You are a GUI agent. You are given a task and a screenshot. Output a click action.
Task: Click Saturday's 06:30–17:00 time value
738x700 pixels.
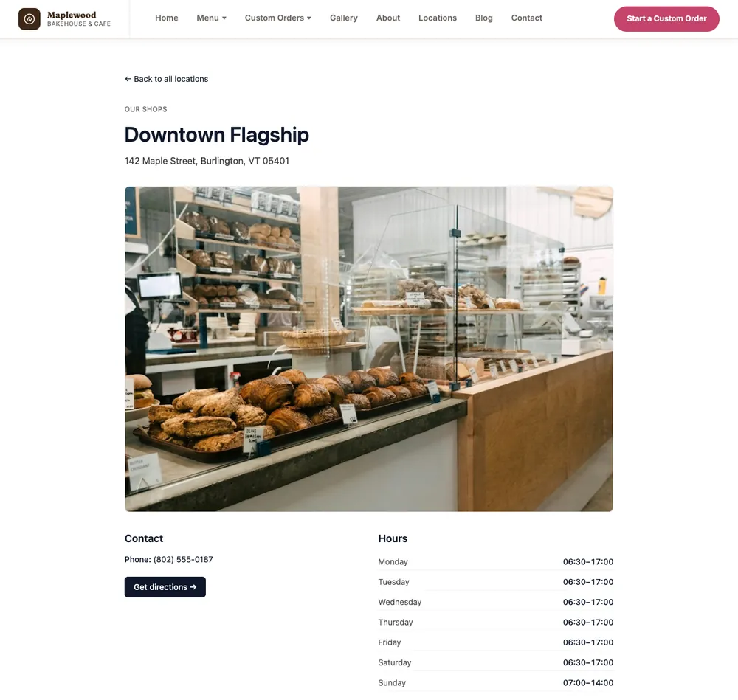coord(588,663)
